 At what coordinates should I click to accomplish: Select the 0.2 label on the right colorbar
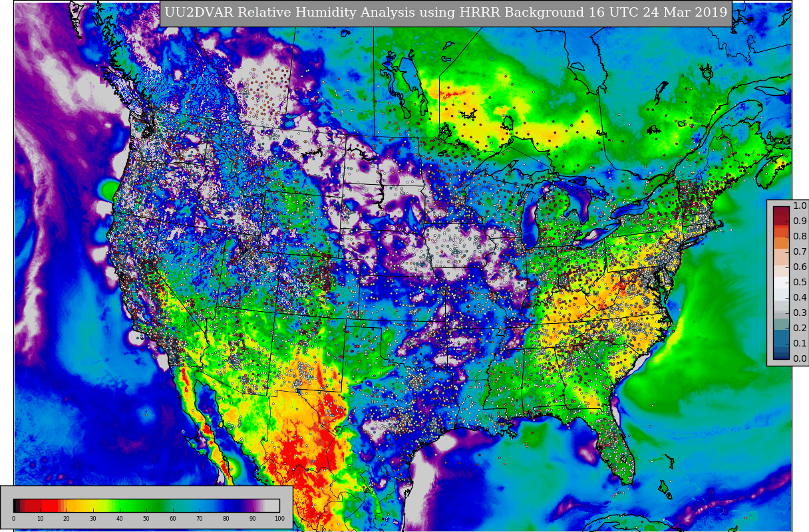[800, 329]
